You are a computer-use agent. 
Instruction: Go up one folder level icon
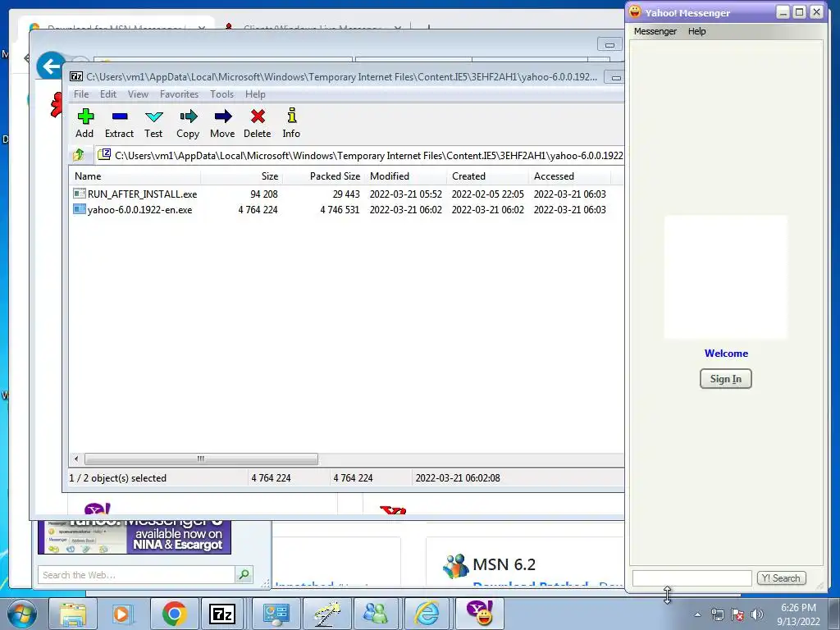pos(79,155)
